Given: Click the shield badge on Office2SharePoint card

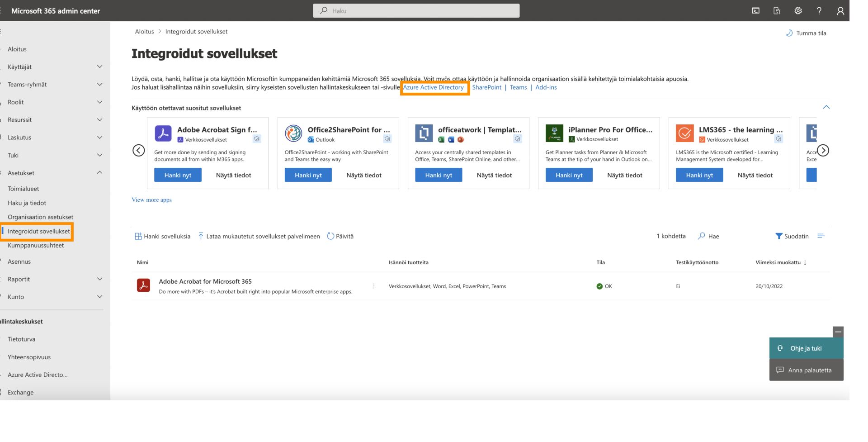Looking at the screenshot, I should coord(387,139).
